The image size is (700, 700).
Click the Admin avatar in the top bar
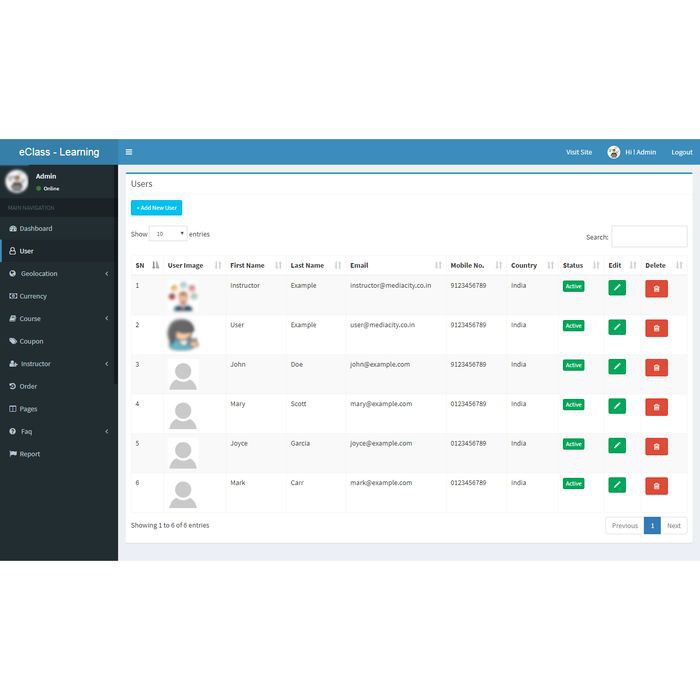coord(613,152)
